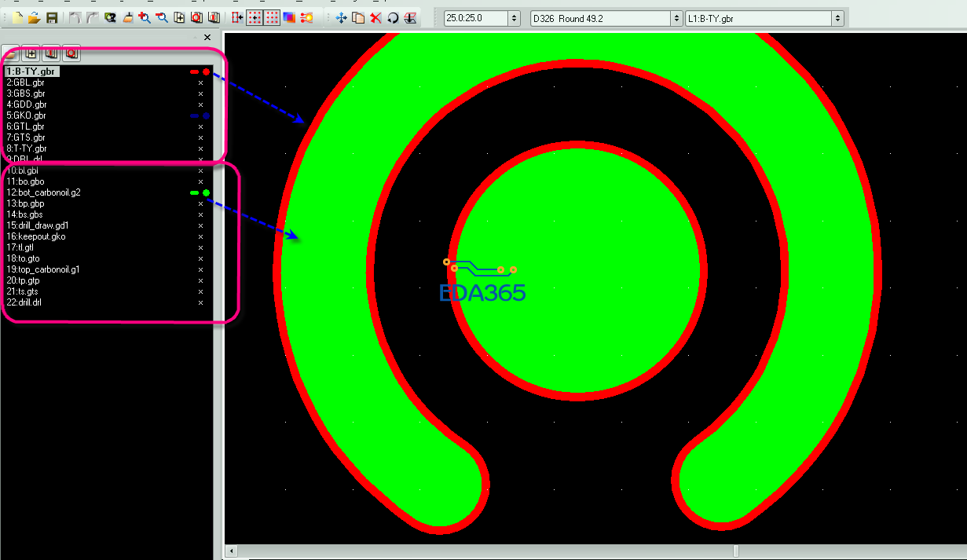Close the layer panel with X button
The image size is (967, 560).
click(207, 37)
